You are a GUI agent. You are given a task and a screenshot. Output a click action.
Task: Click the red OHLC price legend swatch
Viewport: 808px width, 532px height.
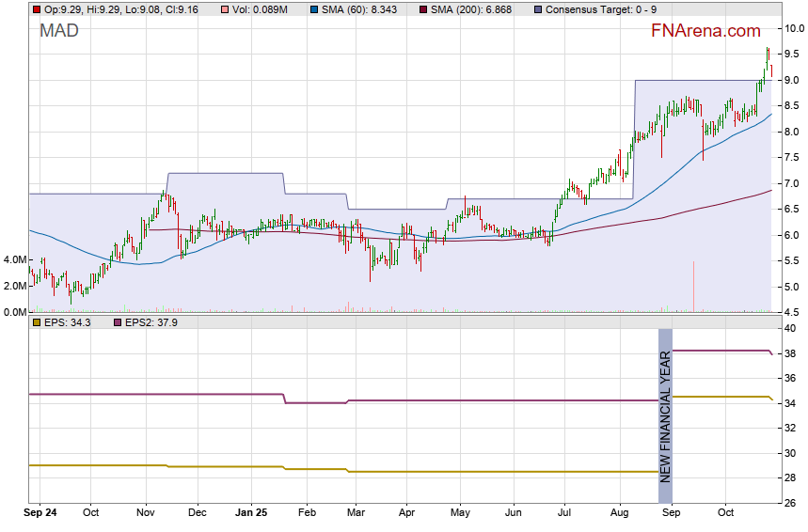tap(36, 9)
